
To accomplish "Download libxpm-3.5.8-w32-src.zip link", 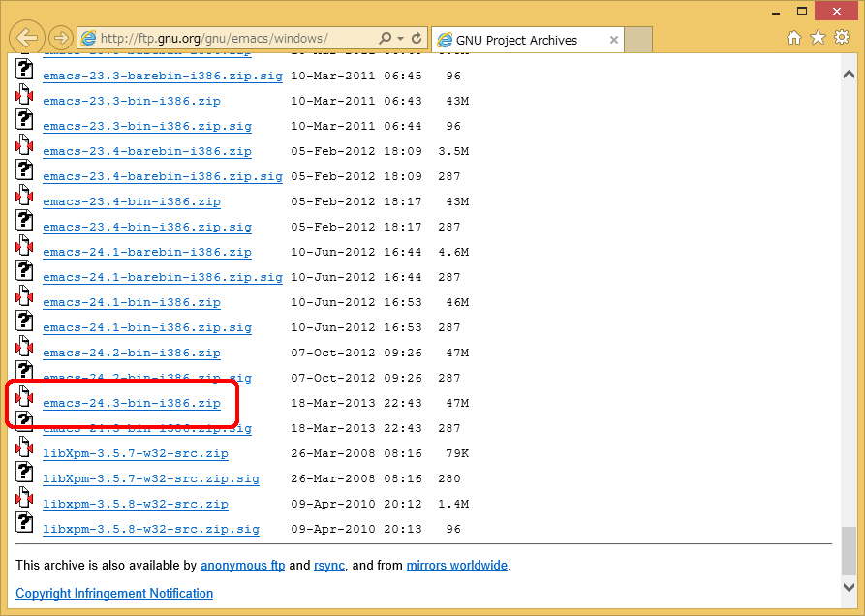I will 136,504.
